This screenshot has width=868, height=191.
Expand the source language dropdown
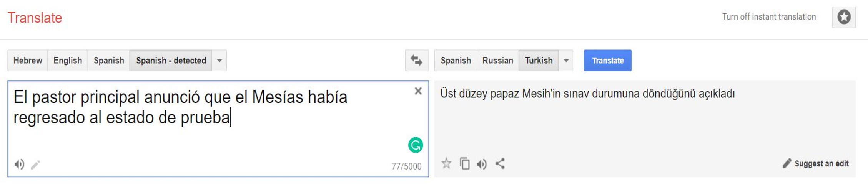(219, 61)
